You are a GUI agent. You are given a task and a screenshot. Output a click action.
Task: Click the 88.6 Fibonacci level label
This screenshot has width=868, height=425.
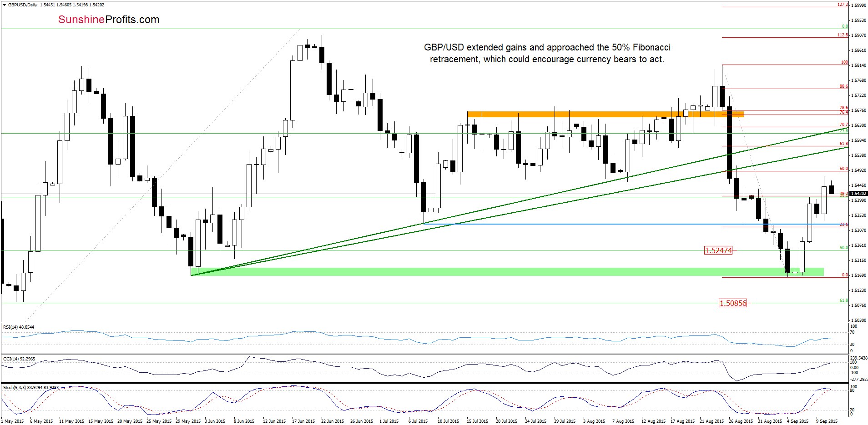point(843,86)
